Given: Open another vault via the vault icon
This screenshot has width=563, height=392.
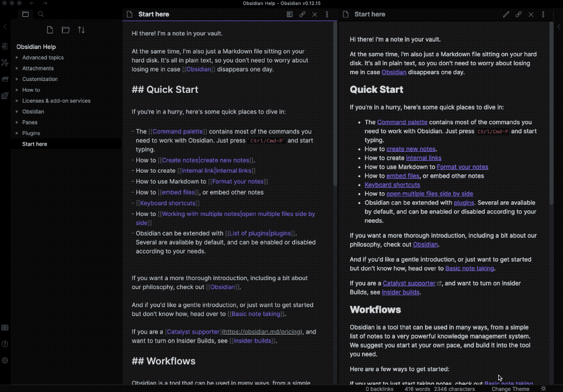Looking at the screenshot, I should pyautogui.click(x=5, y=327).
